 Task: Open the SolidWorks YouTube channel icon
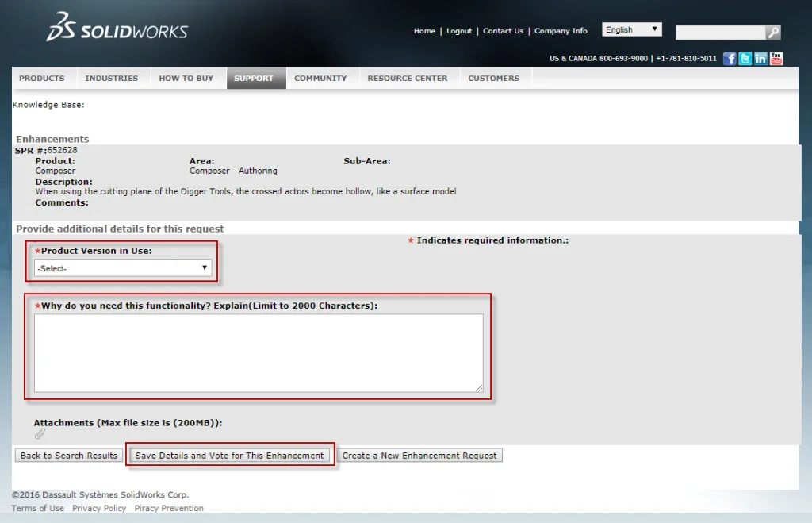coord(776,59)
